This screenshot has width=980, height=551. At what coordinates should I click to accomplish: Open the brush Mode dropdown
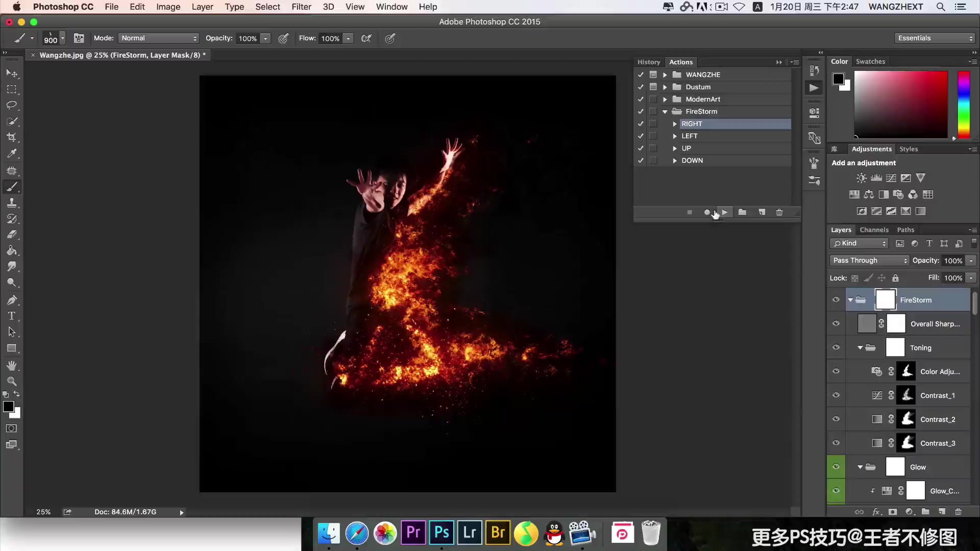(x=159, y=38)
